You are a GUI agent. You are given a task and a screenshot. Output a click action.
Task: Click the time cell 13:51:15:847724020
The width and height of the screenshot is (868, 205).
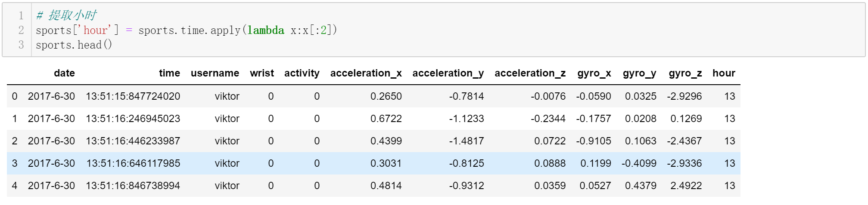[x=133, y=96]
